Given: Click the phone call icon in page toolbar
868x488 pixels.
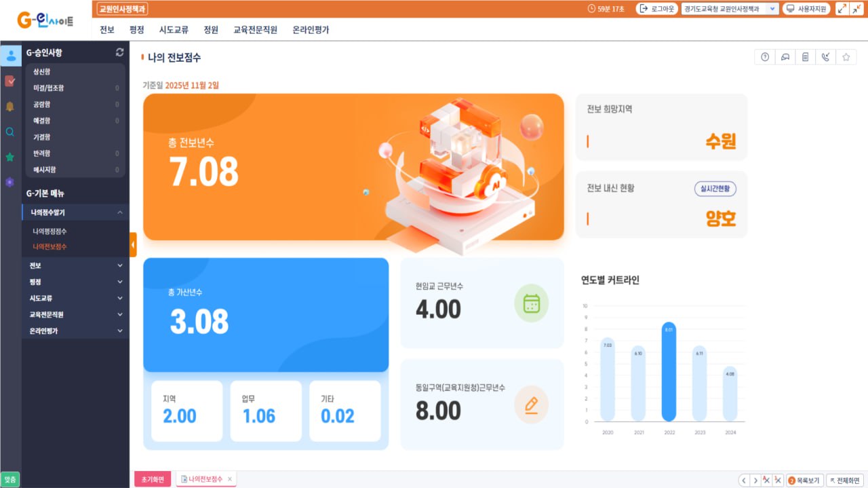Looking at the screenshot, I should pos(825,58).
